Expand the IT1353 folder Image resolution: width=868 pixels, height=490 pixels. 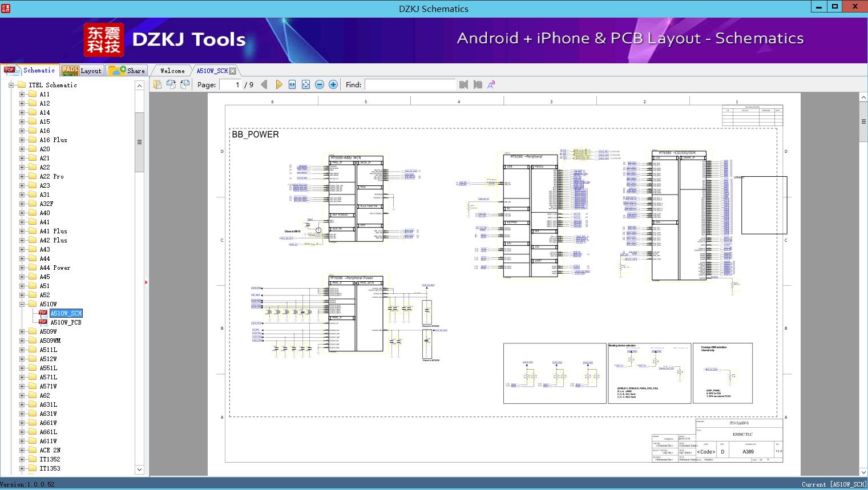(x=22, y=468)
